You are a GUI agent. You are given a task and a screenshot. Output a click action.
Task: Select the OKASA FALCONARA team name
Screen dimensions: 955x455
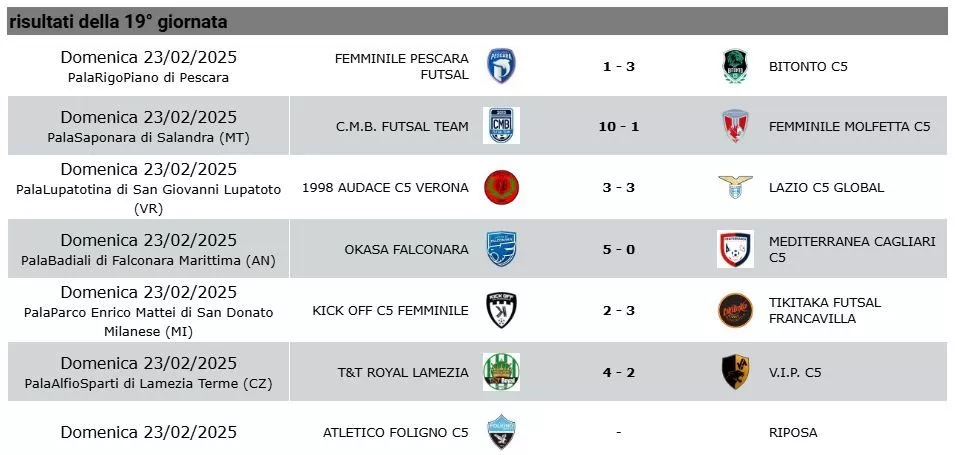coord(406,249)
